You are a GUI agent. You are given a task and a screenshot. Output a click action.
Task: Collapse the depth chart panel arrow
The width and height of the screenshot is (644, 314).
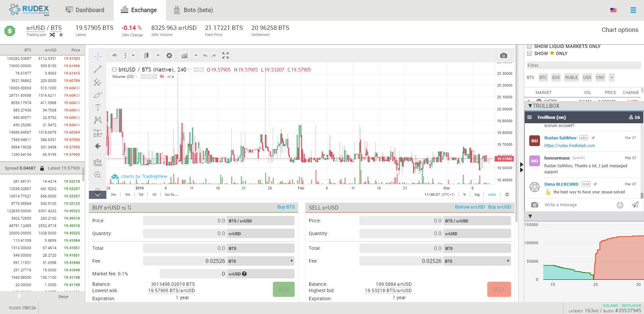coord(530,216)
